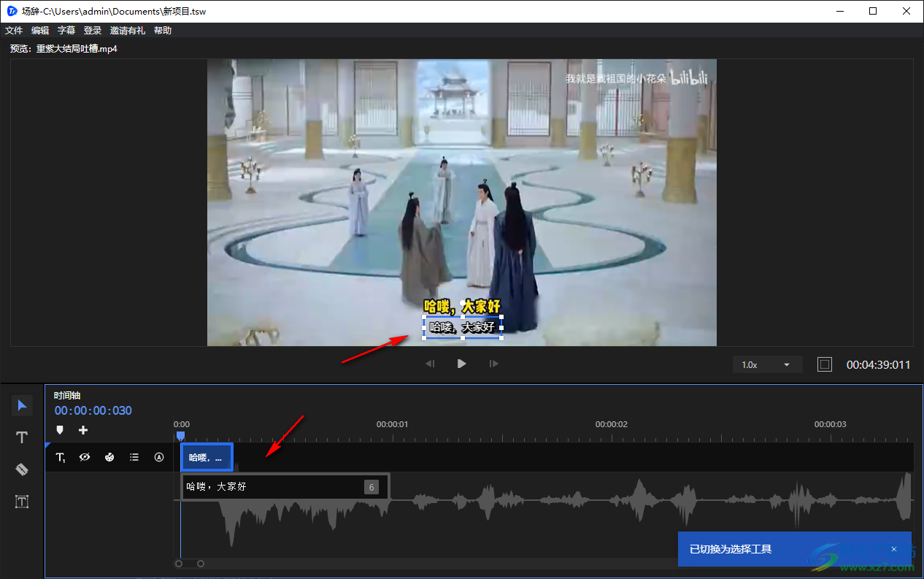This screenshot has height=579, width=924.
Task: Step back one frame
Action: coord(431,364)
